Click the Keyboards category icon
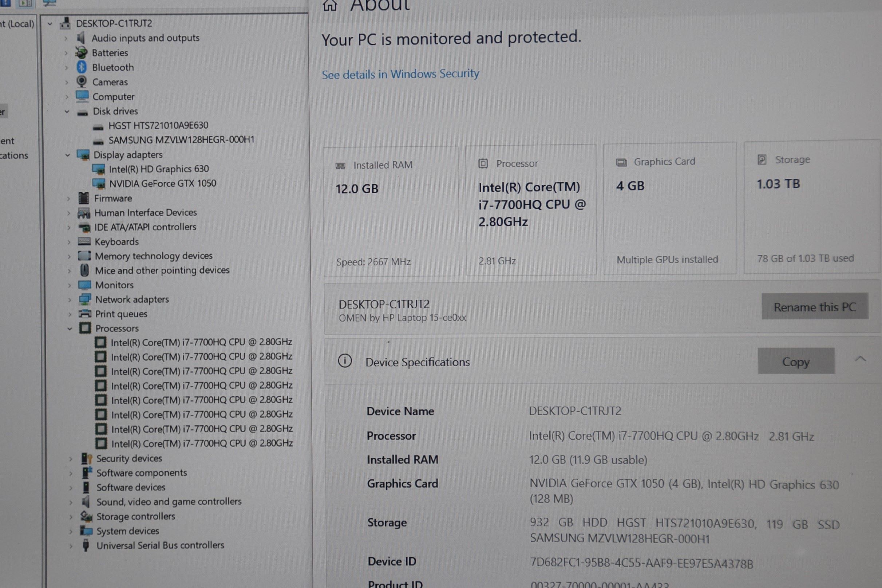The height and width of the screenshot is (588, 882). (x=84, y=241)
